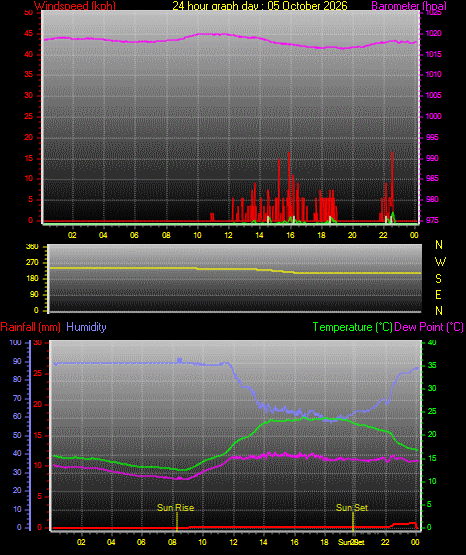Screen dimensions: 466x555
Task: Select the 1005 value on the barometer axis
Action: (x=433, y=95)
